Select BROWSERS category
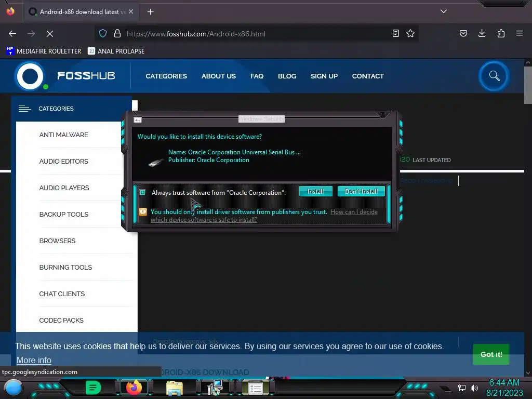The height and width of the screenshot is (399, 532). [x=57, y=241]
